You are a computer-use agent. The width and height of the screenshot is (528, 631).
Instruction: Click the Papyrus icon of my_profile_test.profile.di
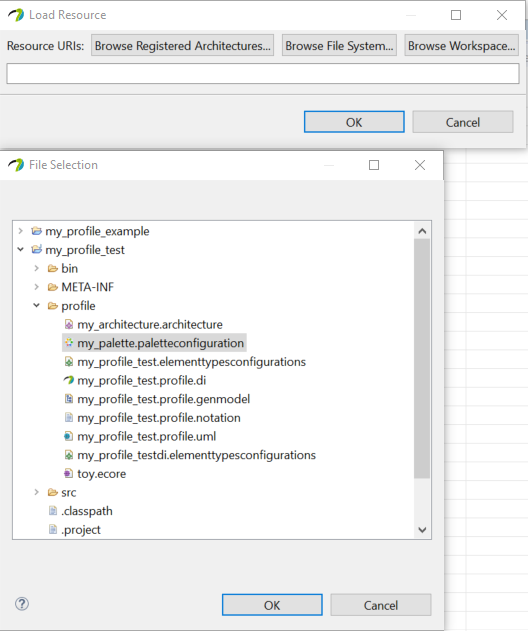click(69, 380)
